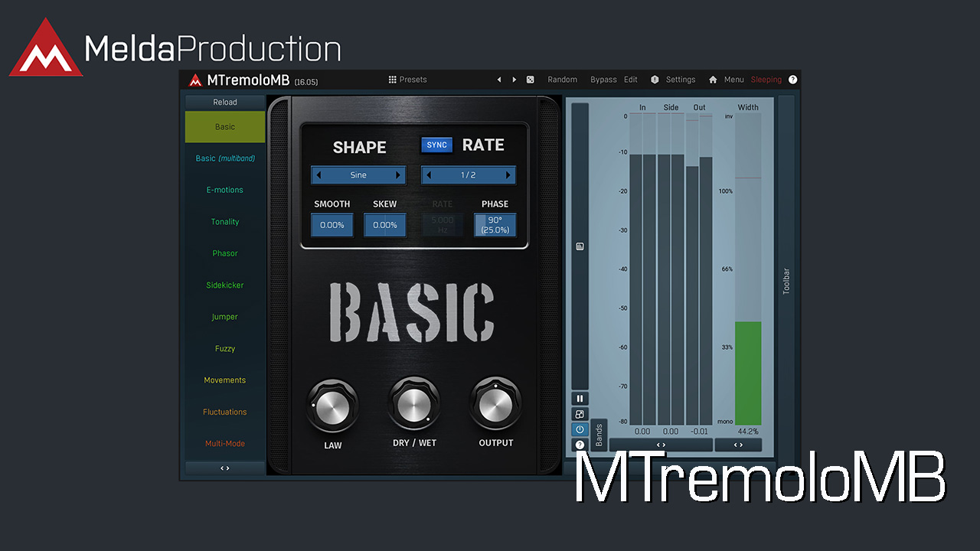Image resolution: width=980 pixels, height=551 pixels.
Task: Open the rate 1/2 selector
Action: [x=468, y=175]
